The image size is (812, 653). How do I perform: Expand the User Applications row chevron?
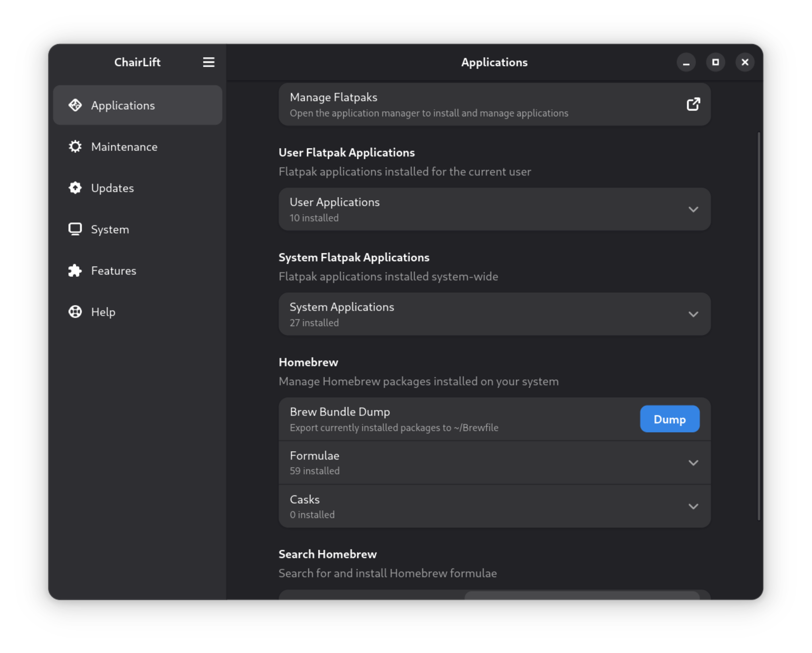click(693, 209)
